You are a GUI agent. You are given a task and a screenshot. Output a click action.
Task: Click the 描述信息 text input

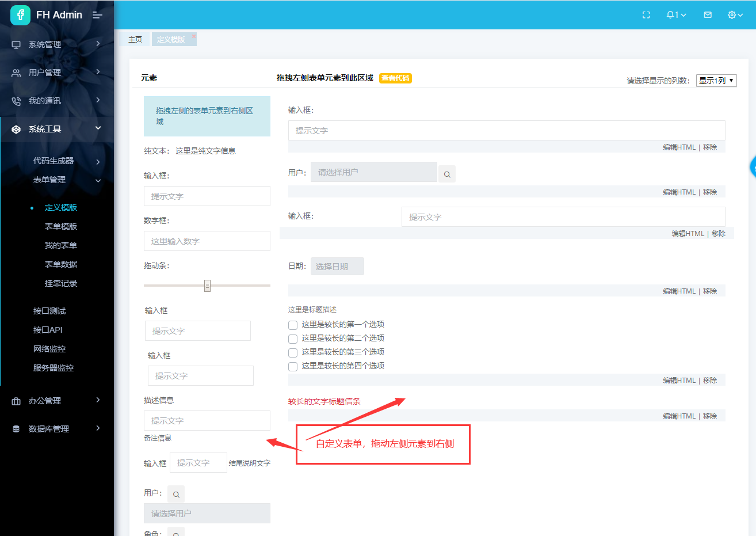pyautogui.click(x=207, y=421)
